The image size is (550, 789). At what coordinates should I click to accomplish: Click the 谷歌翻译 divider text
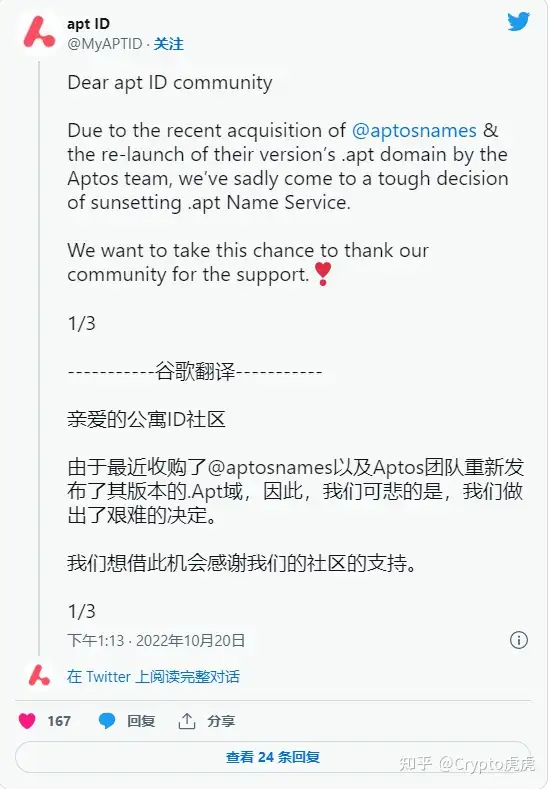(x=195, y=371)
